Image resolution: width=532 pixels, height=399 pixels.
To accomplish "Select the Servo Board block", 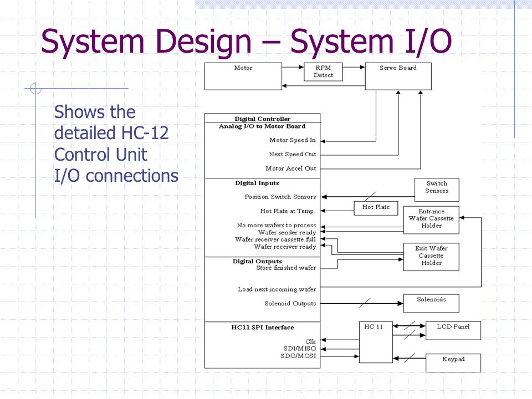I will (398, 76).
